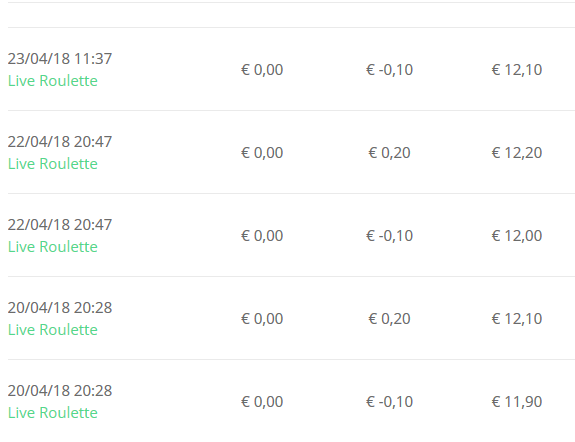Click the € -0,10 amount in € 11,90 row
This screenshot has width=575, height=442.
coord(389,402)
